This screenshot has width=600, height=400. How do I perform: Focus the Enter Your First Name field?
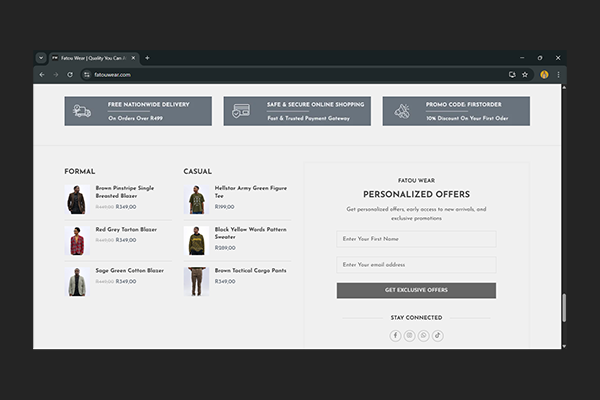point(416,239)
